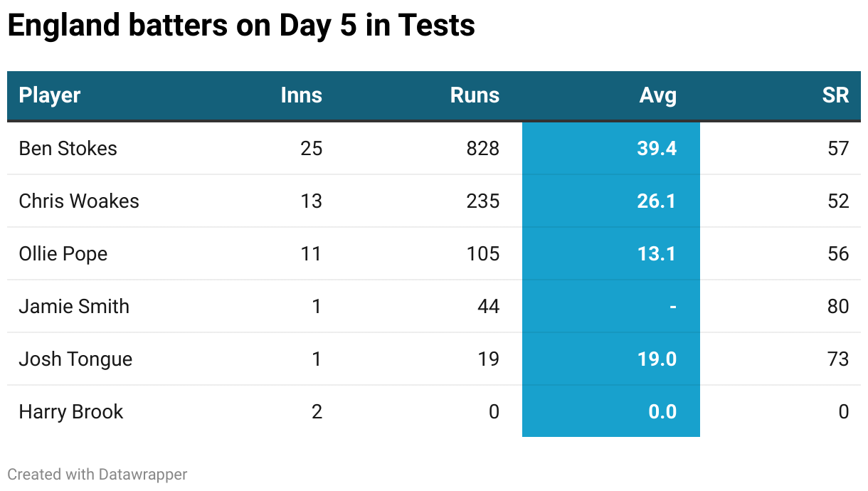Select the Ben Stokes player name

pos(68,148)
